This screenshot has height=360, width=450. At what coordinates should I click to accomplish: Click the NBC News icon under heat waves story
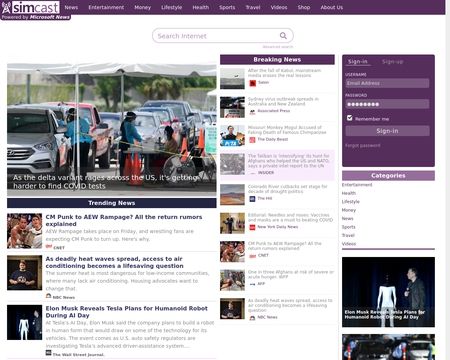click(48, 296)
